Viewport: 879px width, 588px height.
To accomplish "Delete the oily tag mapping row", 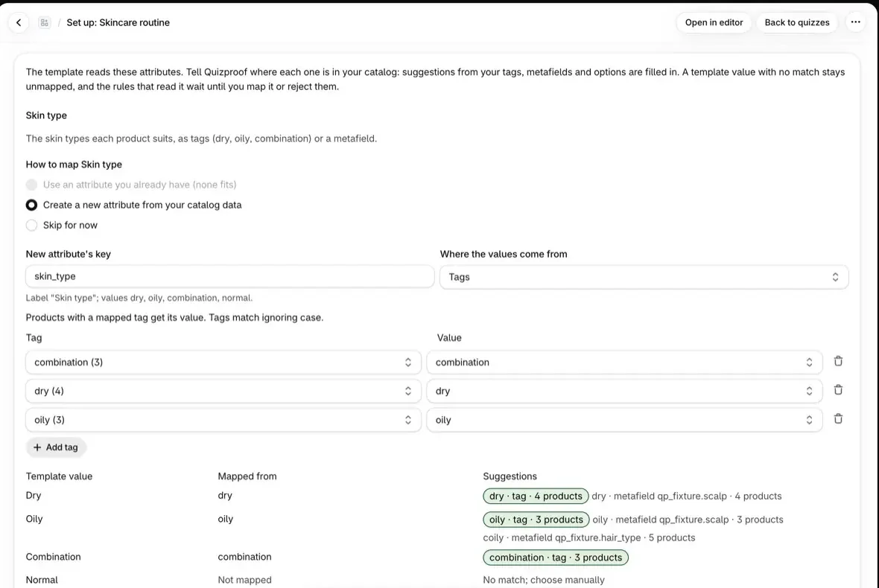I will [x=838, y=419].
